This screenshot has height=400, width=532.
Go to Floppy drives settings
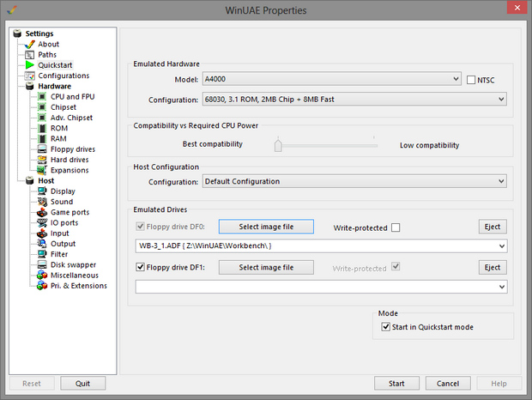(x=73, y=149)
